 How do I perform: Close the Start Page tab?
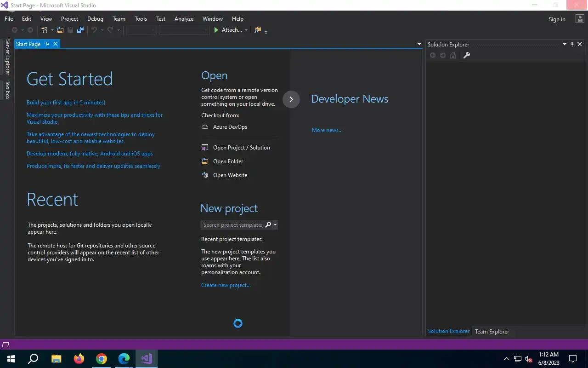click(56, 44)
